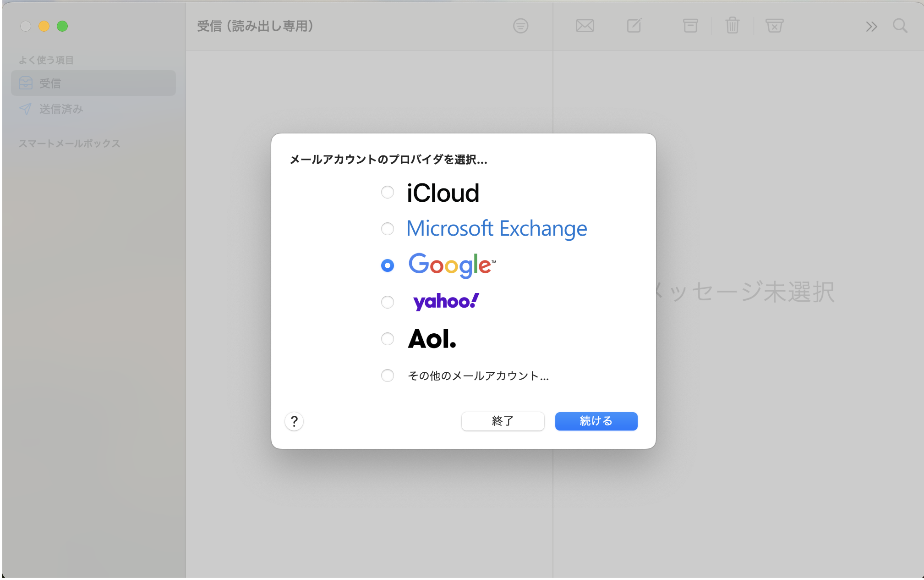Click その他のメールアカウント... label text
This screenshot has width=924, height=580.
pos(478,376)
